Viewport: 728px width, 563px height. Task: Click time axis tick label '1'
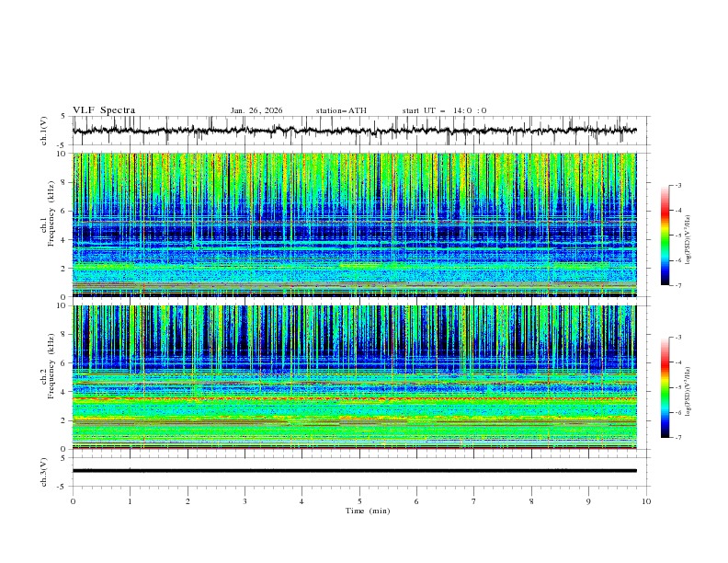[x=130, y=501]
